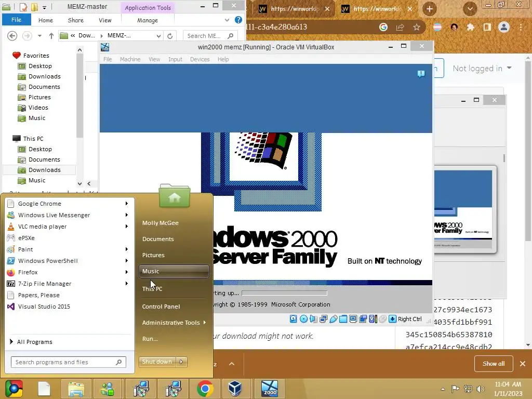532x399 pixels.
Task: Click the VirtualBox shared folders status icon
Action: click(x=343, y=319)
